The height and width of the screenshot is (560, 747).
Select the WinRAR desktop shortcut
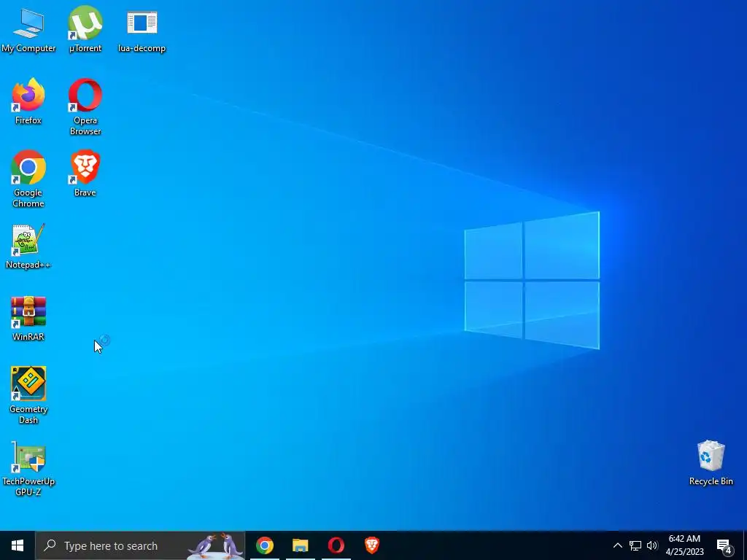point(28,318)
